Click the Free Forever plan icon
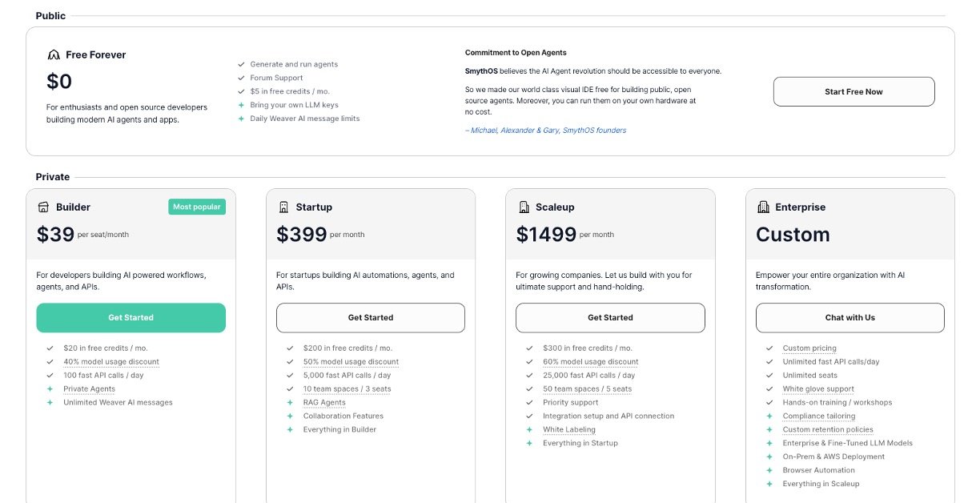980x503 pixels. click(x=54, y=55)
